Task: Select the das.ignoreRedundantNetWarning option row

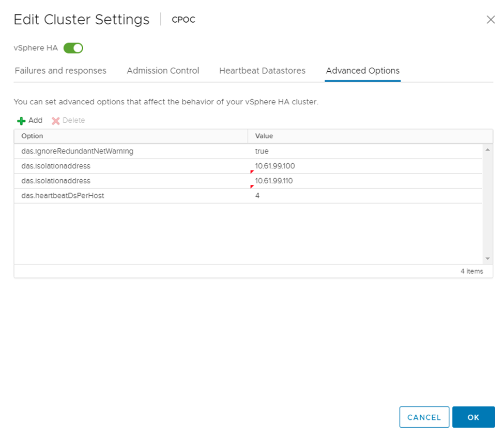Action: click(x=78, y=151)
